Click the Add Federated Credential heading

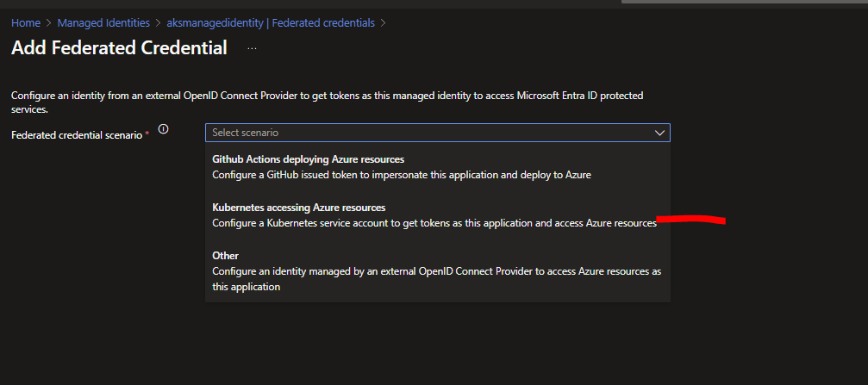tap(119, 48)
